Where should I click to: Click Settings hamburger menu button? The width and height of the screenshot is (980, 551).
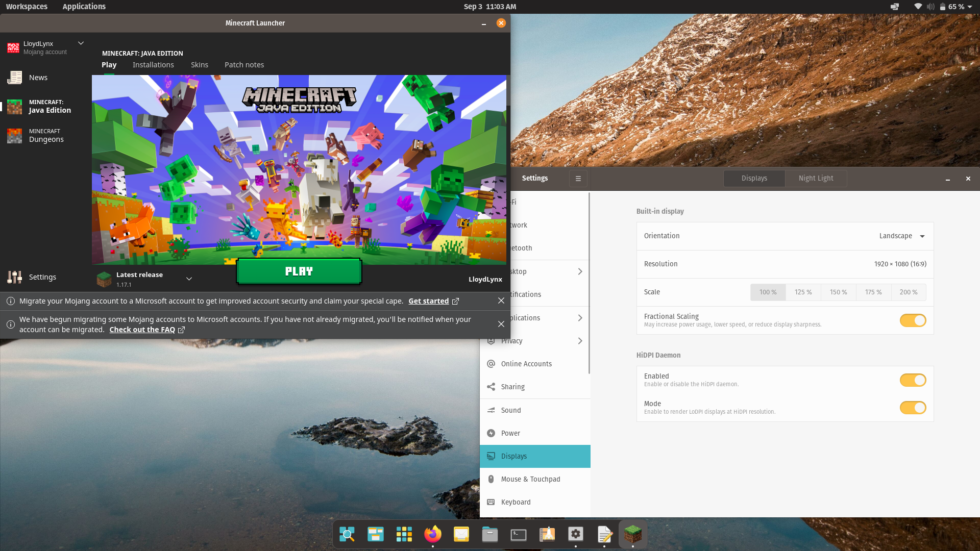(x=578, y=179)
